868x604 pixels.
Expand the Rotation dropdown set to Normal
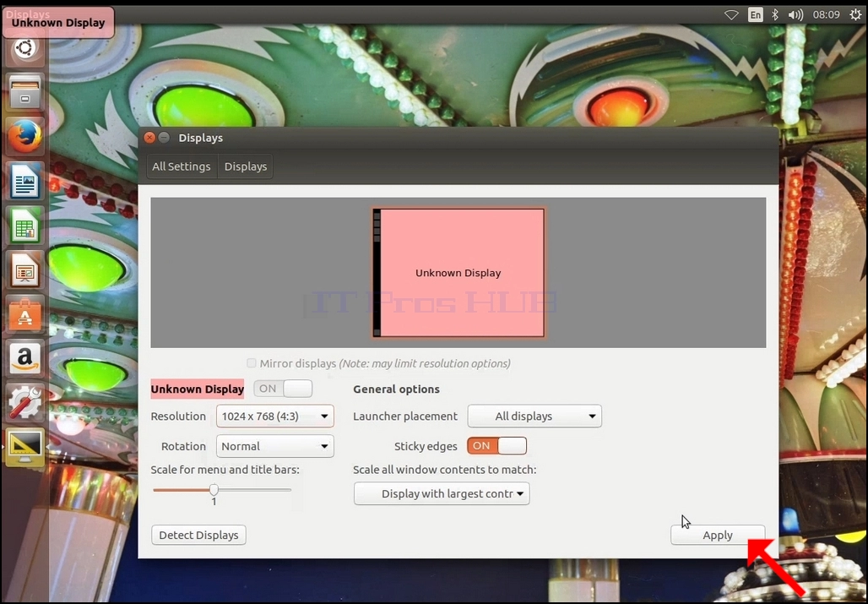[x=275, y=446]
